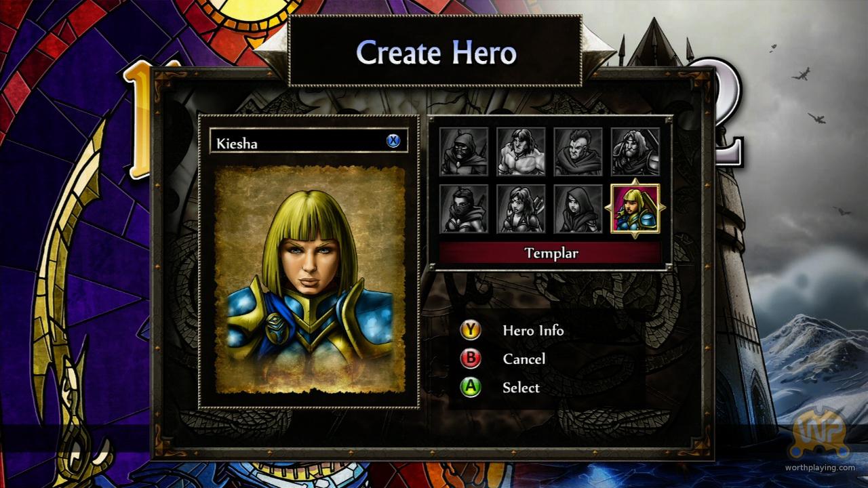Confirm with the Select option
The height and width of the screenshot is (488, 868).
(x=521, y=388)
